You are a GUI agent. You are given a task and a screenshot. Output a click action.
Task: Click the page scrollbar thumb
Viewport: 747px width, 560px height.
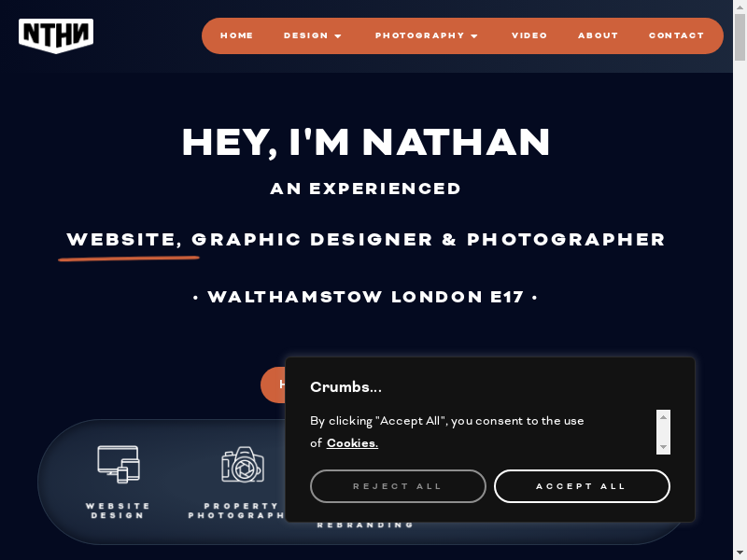[740, 37]
